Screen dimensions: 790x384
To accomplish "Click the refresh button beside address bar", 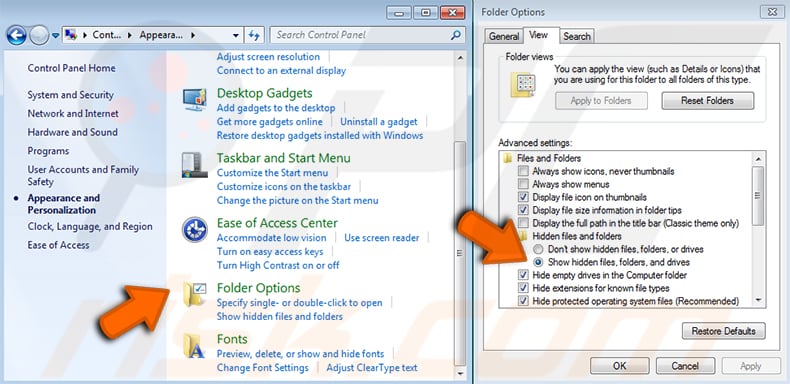I will pyautogui.click(x=254, y=35).
